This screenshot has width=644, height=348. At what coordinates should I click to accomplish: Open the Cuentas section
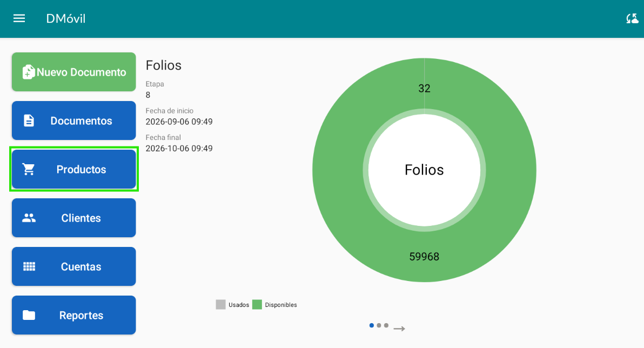click(x=74, y=266)
